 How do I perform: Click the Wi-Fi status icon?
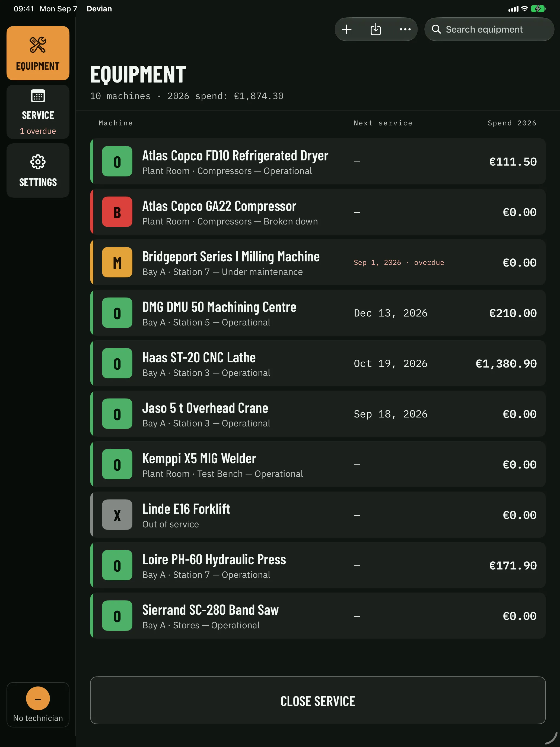[524, 9]
